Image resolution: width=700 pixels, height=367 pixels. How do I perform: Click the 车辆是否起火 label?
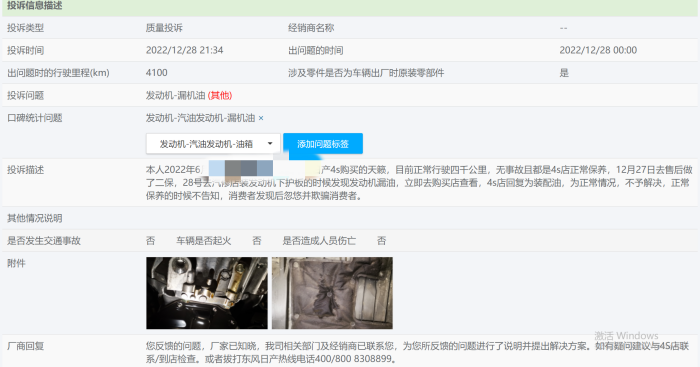click(204, 241)
